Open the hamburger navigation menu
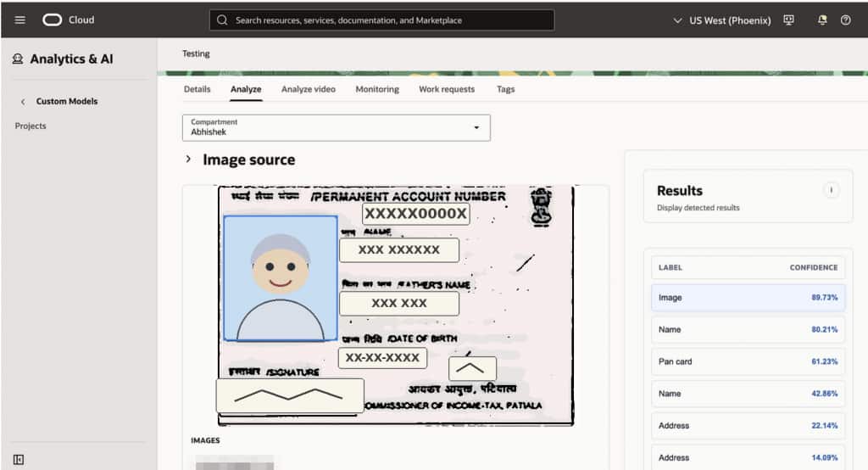This screenshot has height=470, width=868. pos(20,20)
